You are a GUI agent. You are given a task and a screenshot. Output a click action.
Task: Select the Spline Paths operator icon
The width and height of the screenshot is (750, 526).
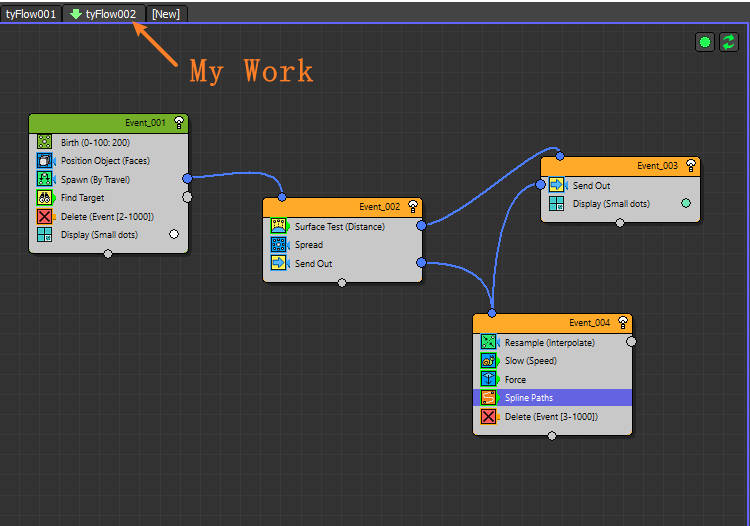click(x=488, y=397)
